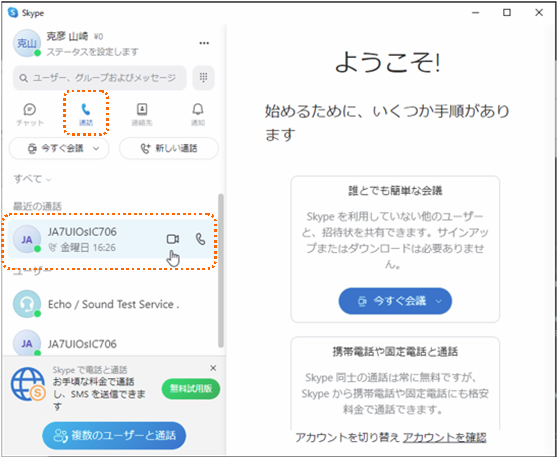Click blue 今すぐ会議 button in welcome card
558x459 pixels.
[395, 301]
